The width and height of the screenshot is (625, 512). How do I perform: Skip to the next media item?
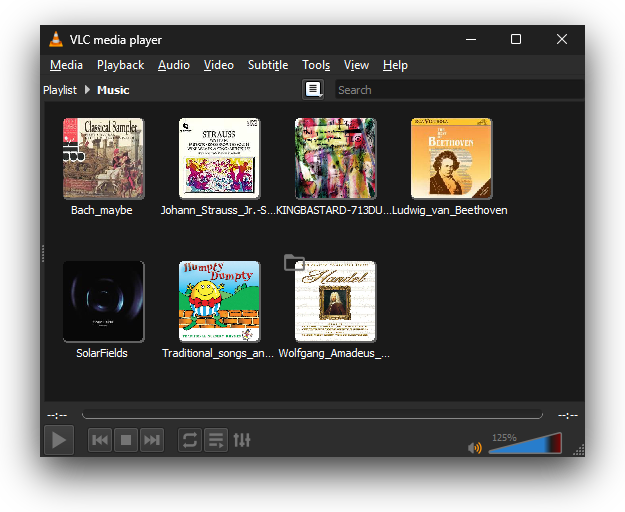coord(152,440)
